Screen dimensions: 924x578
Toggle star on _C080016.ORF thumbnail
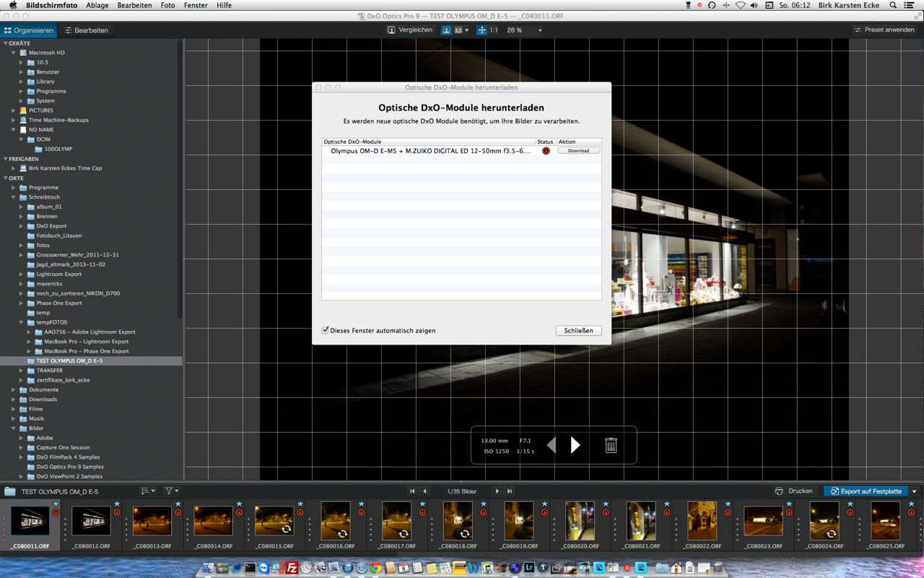361,504
